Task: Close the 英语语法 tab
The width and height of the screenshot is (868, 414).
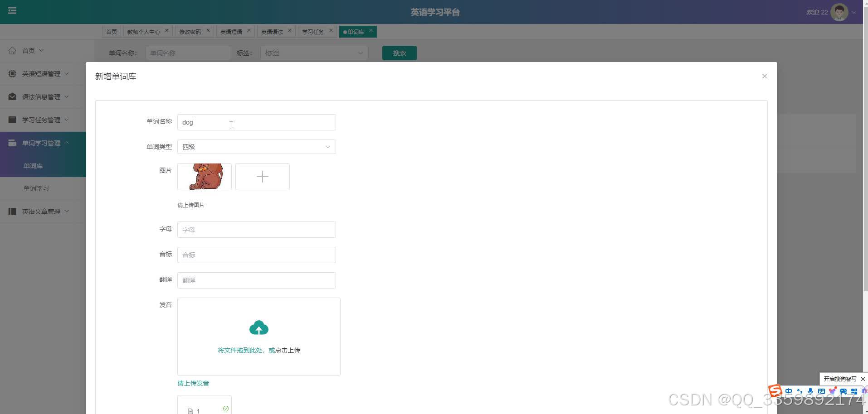Action: click(x=290, y=31)
